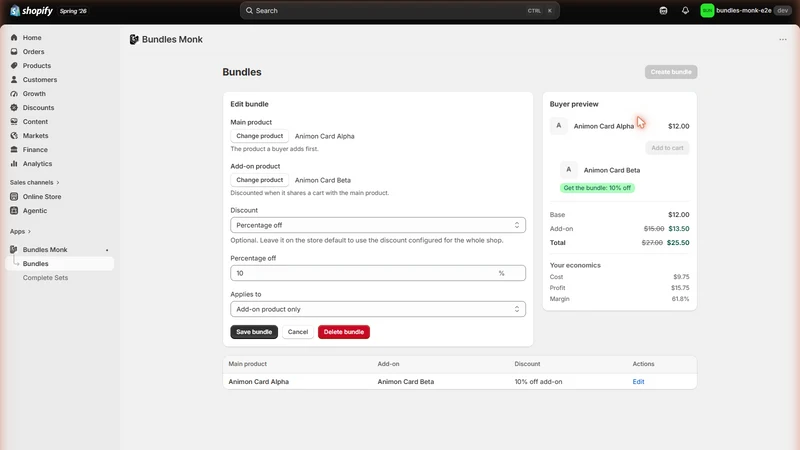Expand the Apps section chevron
The width and height of the screenshot is (800, 450).
click(29, 232)
